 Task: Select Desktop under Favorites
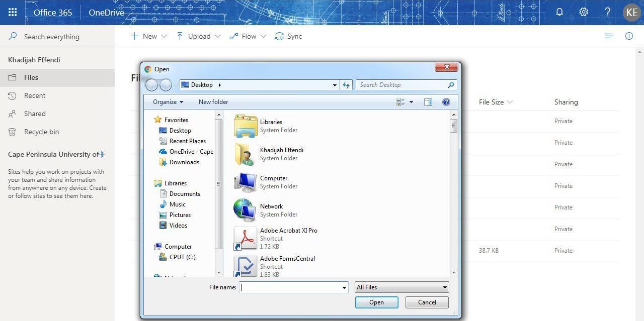tap(176, 131)
